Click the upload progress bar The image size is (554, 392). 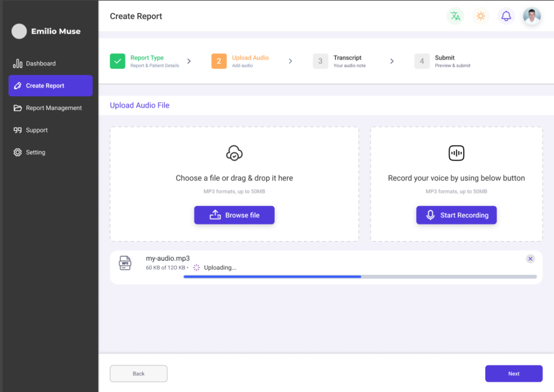360,277
